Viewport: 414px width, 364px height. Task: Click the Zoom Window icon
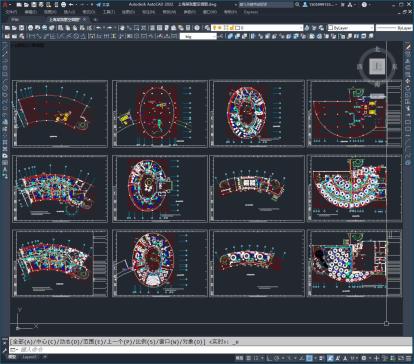pos(136,28)
